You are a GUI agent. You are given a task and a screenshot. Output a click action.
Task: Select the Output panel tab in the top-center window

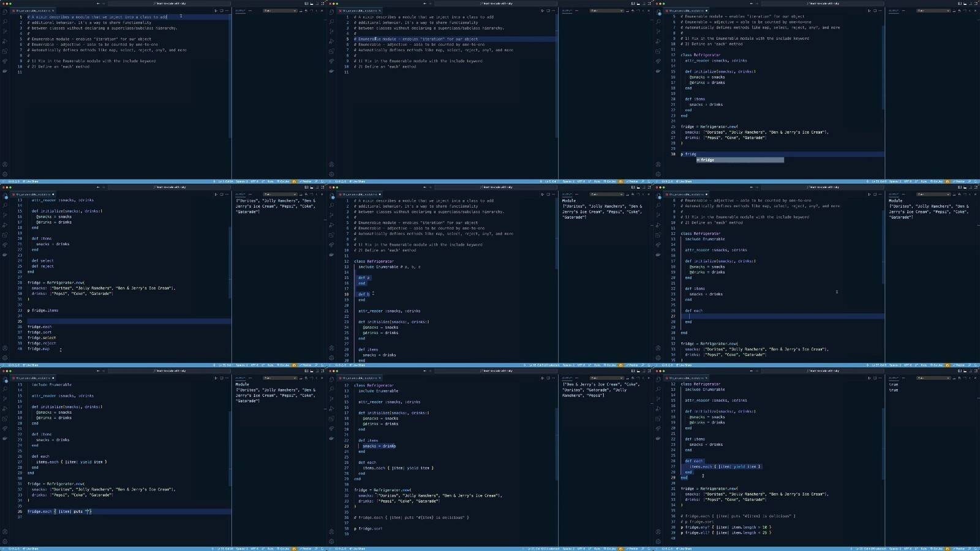pos(567,10)
